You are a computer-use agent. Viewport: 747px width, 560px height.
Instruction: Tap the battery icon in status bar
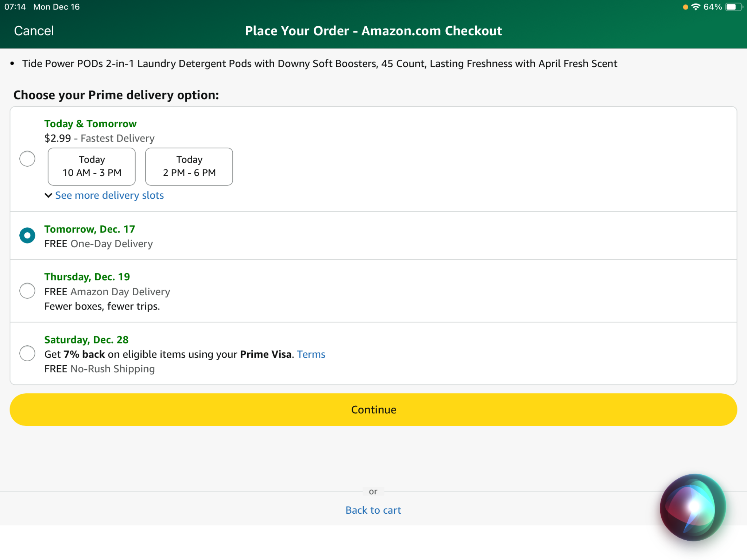pyautogui.click(x=734, y=7)
